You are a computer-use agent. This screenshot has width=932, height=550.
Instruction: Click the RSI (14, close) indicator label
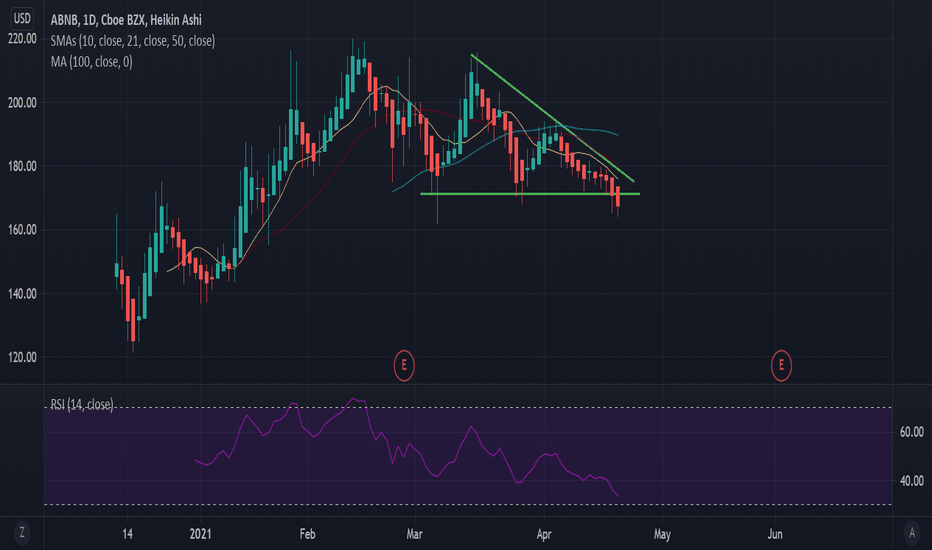pyautogui.click(x=82, y=405)
